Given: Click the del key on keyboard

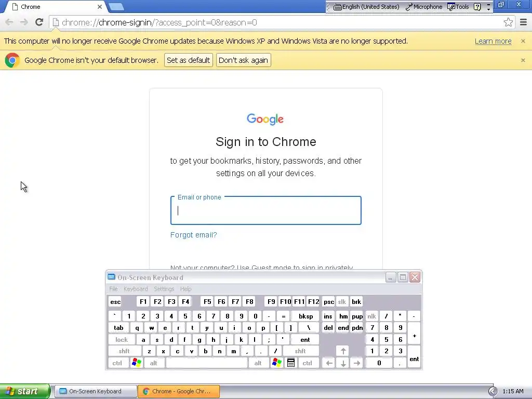Looking at the screenshot, I should [x=328, y=328].
